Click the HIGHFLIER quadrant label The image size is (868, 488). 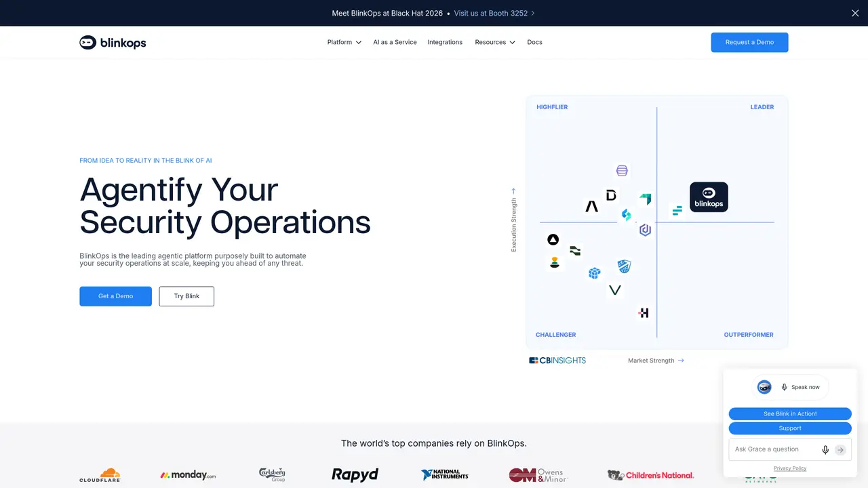[x=552, y=107]
